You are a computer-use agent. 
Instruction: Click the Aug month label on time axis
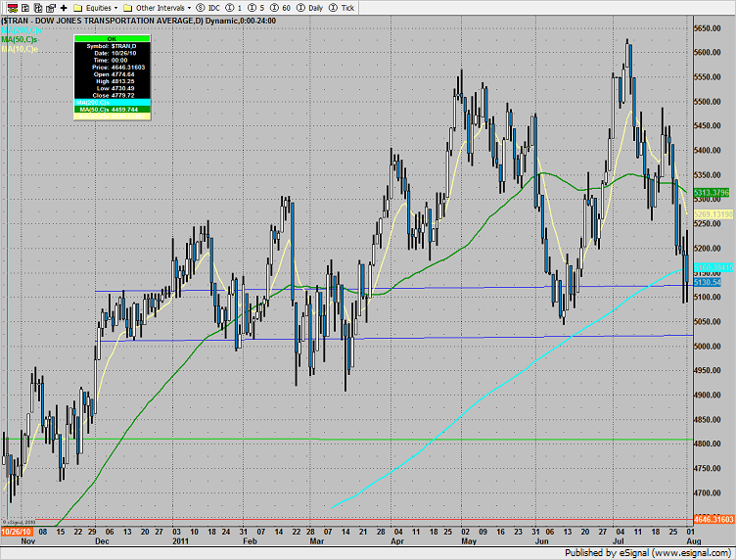click(694, 541)
